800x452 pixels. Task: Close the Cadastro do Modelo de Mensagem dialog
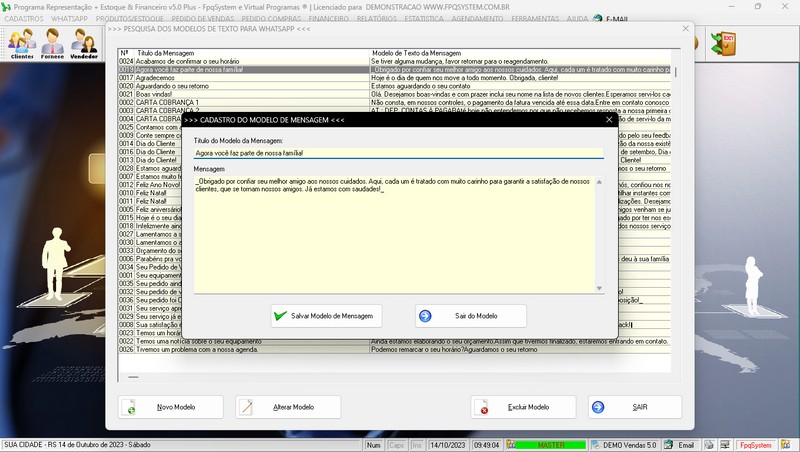609,119
